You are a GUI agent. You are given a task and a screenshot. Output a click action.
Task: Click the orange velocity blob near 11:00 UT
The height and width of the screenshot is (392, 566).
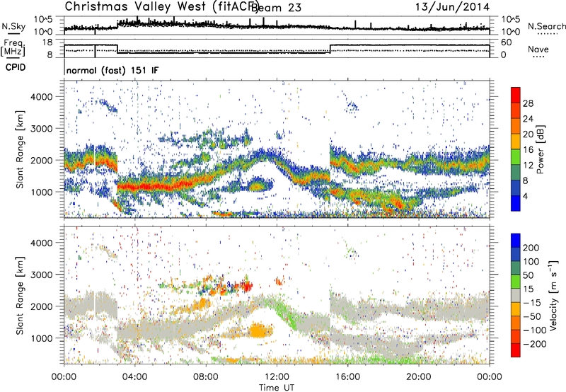(x=258, y=330)
